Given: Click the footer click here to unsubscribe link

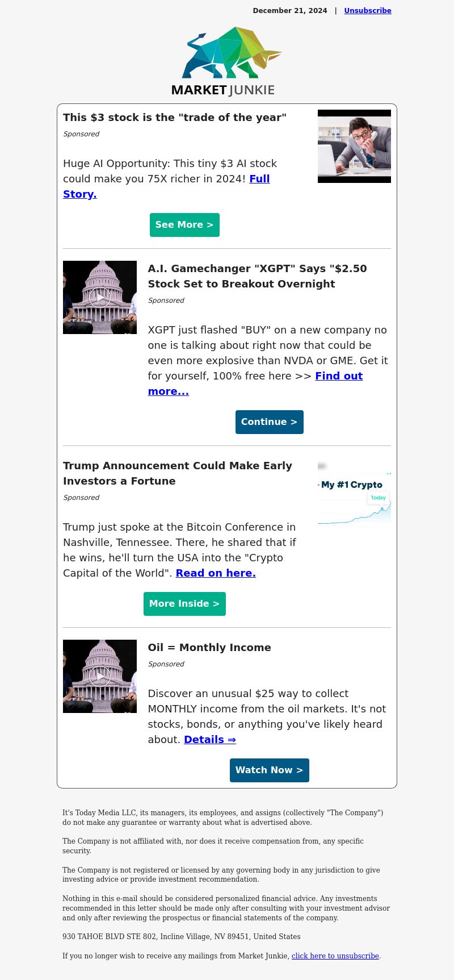Looking at the screenshot, I should point(335,956).
